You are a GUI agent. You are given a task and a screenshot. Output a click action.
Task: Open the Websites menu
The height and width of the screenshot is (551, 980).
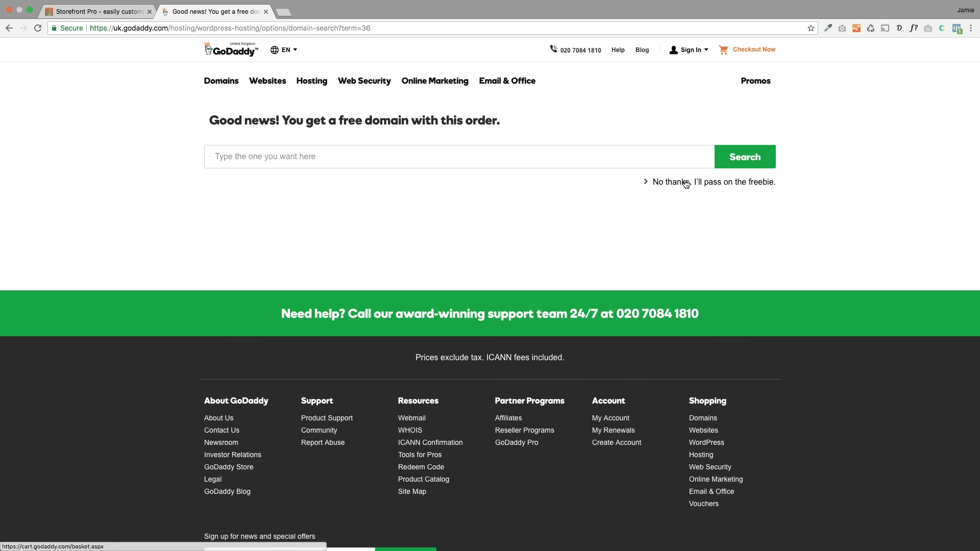[x=267, y=81]
